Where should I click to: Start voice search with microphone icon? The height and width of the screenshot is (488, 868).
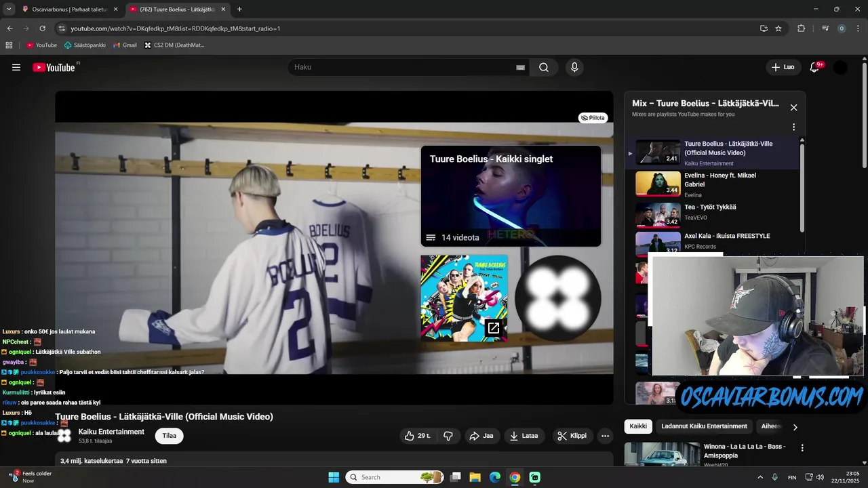click(574, 67)
